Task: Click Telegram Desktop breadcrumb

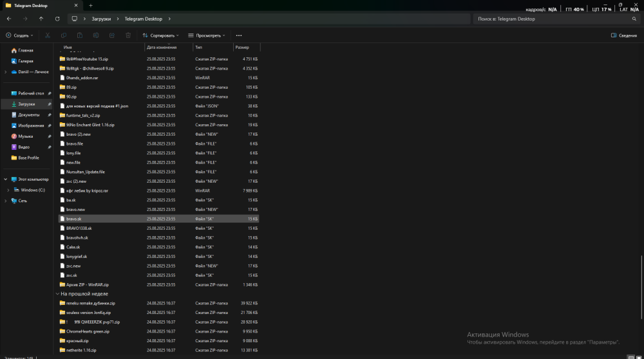Action: pyautogui.click(x=144, y=19)
